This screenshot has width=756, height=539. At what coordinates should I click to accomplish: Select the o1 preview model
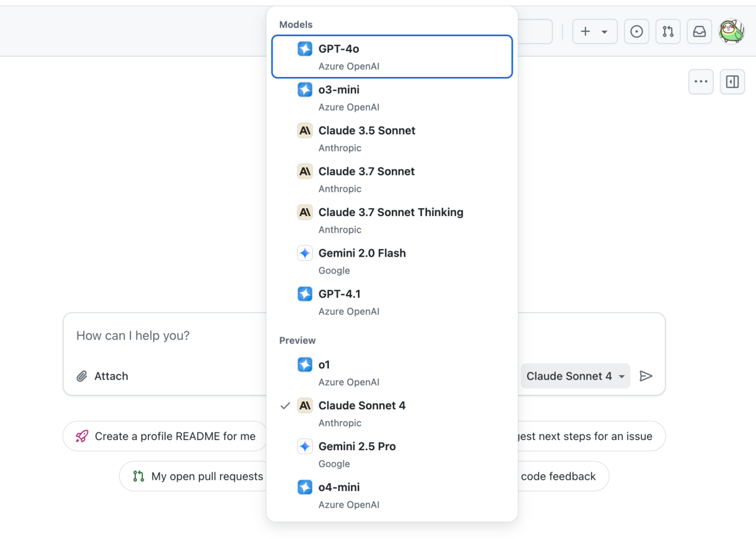(x=392, y=373)
